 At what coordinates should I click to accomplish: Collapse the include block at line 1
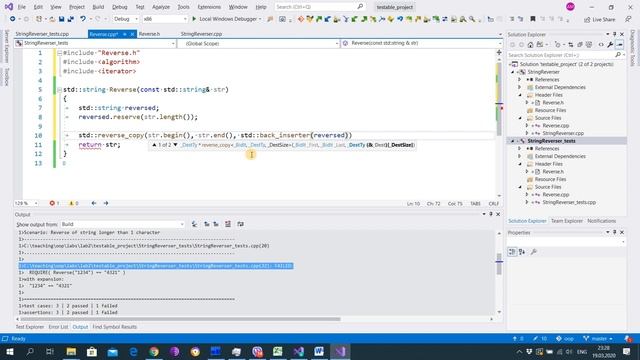[x=60, y=53]
